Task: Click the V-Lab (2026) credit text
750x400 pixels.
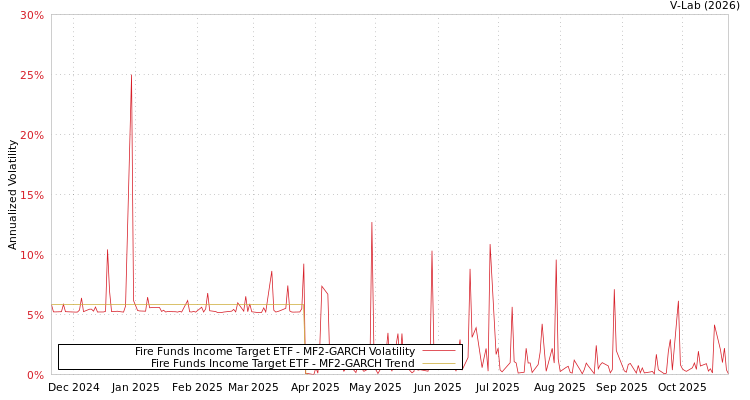Action: click(705, 6)
